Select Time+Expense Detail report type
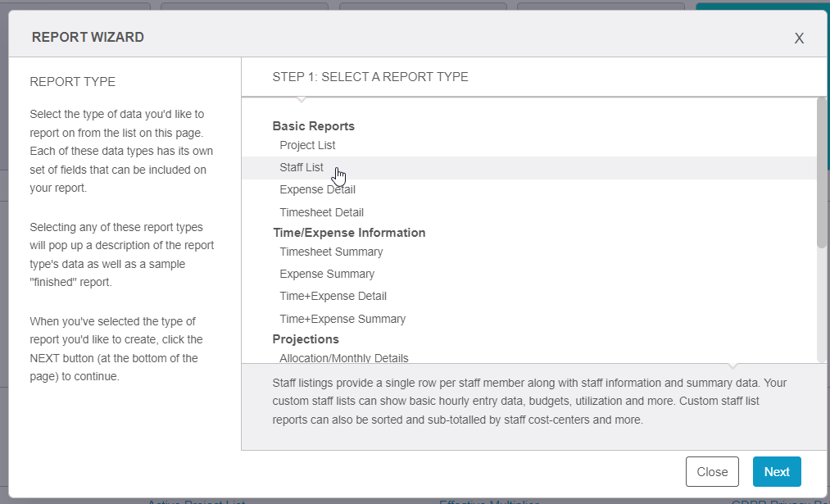 tap(333, 296)
